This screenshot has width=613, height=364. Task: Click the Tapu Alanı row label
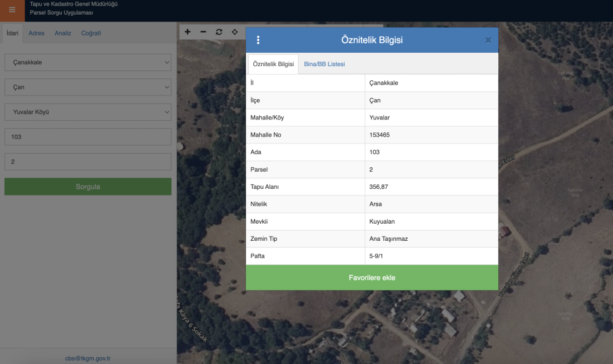265,187
